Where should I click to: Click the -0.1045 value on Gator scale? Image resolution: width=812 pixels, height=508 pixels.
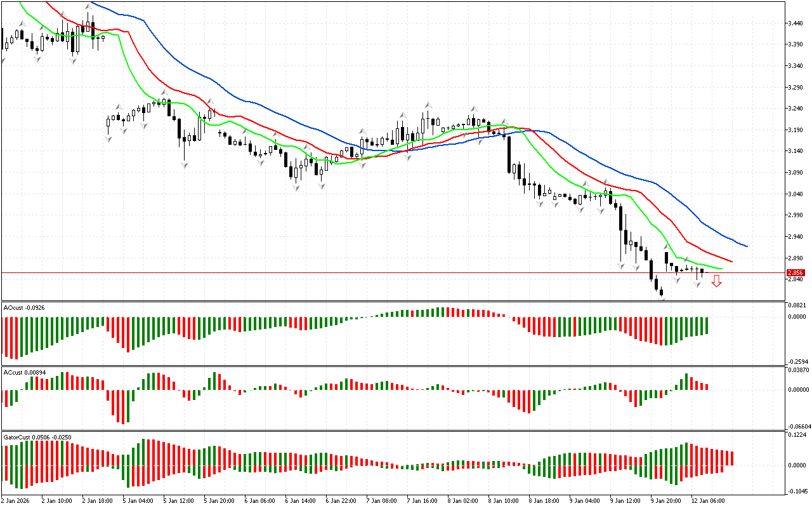click(x=797, y=491)
